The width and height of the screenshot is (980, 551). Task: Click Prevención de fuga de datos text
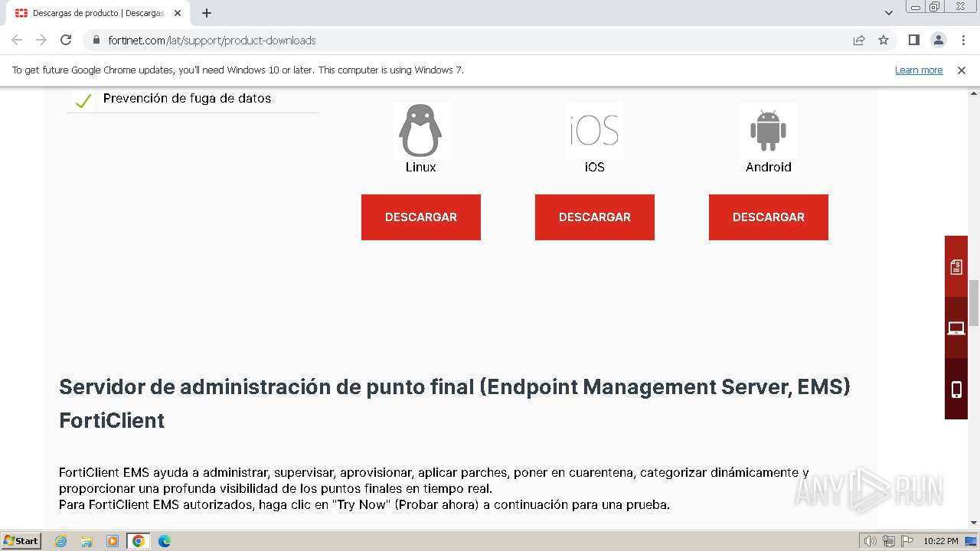tap(187, 98)
